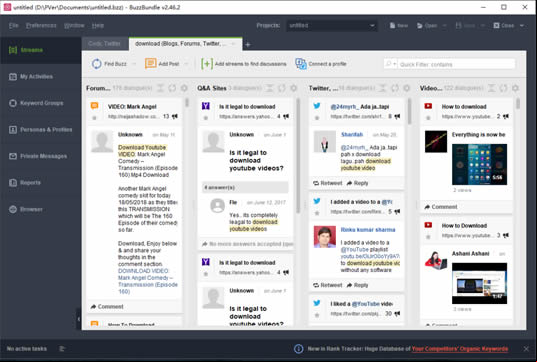Open the DOWNLOAD VIDEO Mark Angel link

(x=148, y=281)
